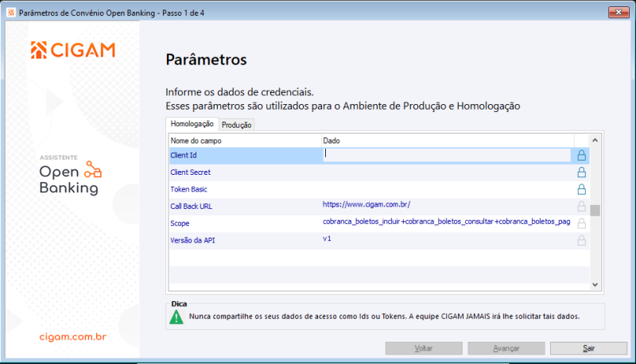The width and height of the screenshot is (636, 364).
Task: Click the greyed lock on Call Back URL row
Action: tap(581, 207)
